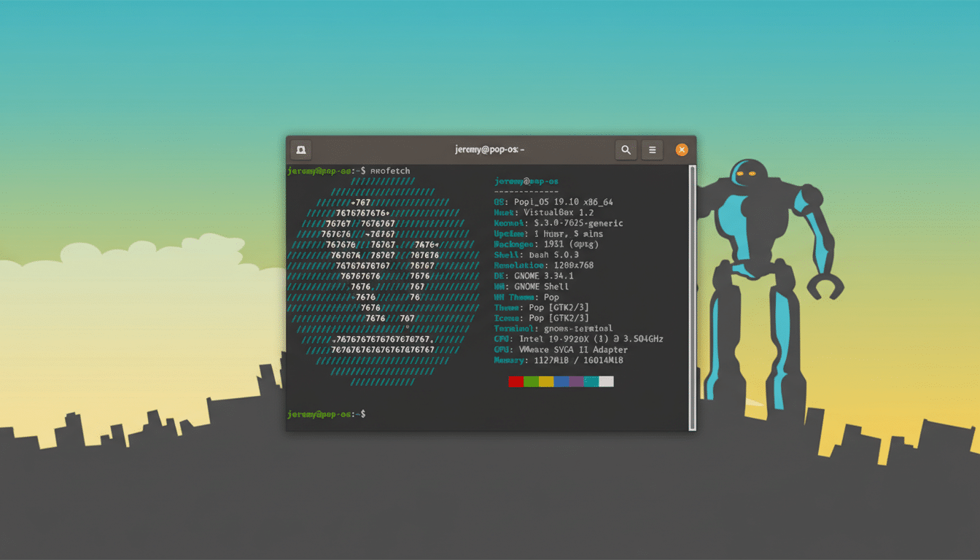This screenshot has width=980, height=560.
Task: Click the red color swatch
Action: [516, 381]
